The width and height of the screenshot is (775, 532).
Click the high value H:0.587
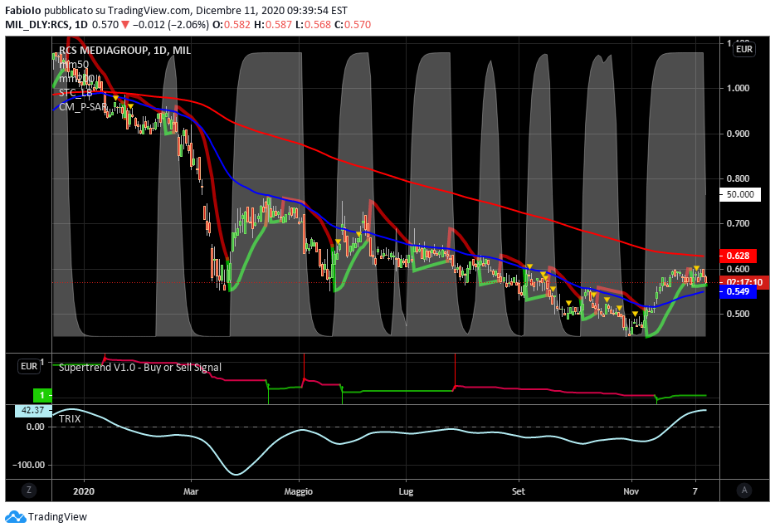(273, 25)
